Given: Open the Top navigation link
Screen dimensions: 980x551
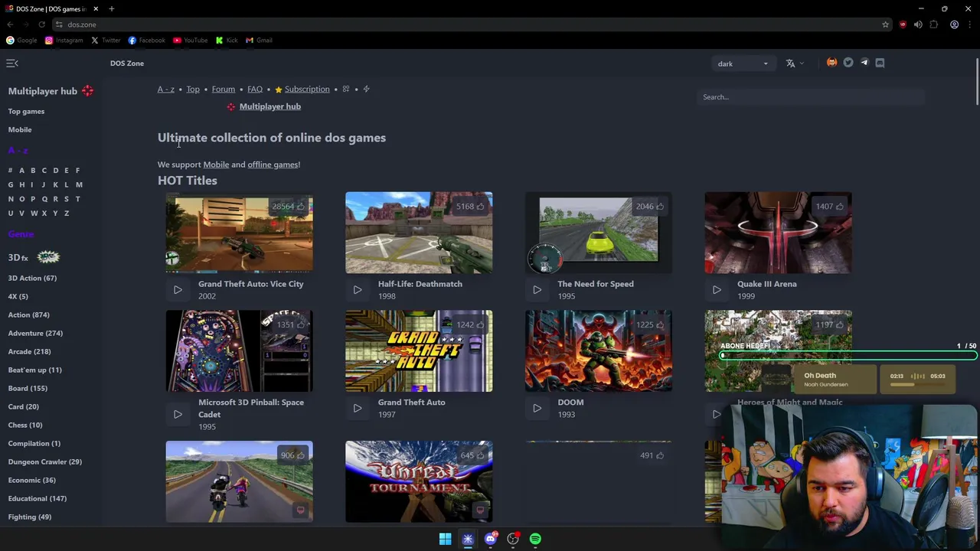Looking at the screenshot, I should click(x=193, y=89).
